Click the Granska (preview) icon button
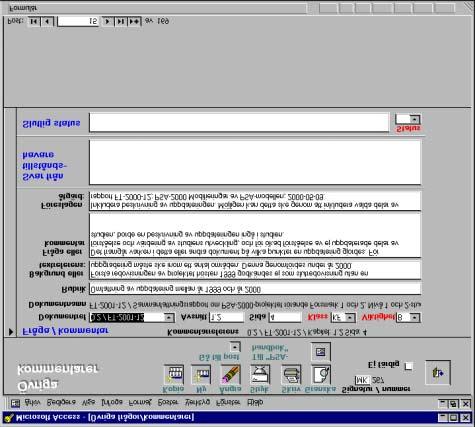 pyautogui.click(x=321, y=374)
